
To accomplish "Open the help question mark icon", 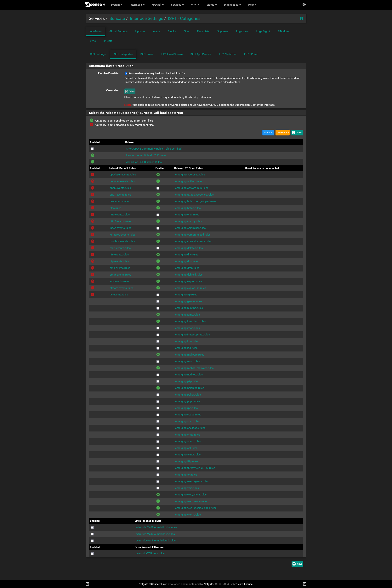I will (x=301, y=19).
